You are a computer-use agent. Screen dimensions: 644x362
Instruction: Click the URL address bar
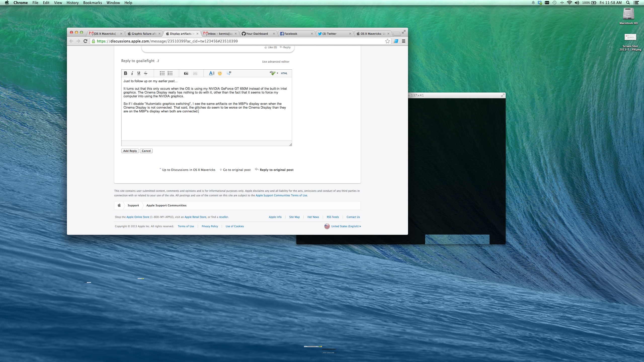[226, 41]
